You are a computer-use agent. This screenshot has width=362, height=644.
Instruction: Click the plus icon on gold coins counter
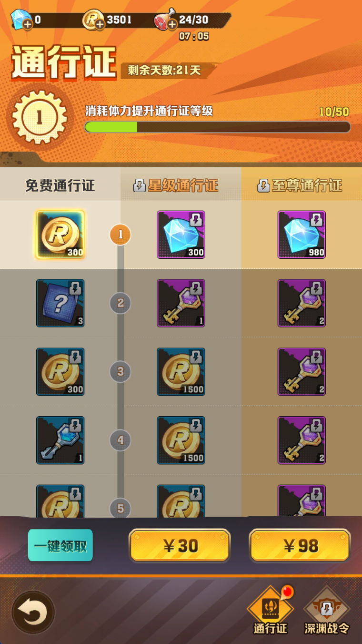pos(100,25)
